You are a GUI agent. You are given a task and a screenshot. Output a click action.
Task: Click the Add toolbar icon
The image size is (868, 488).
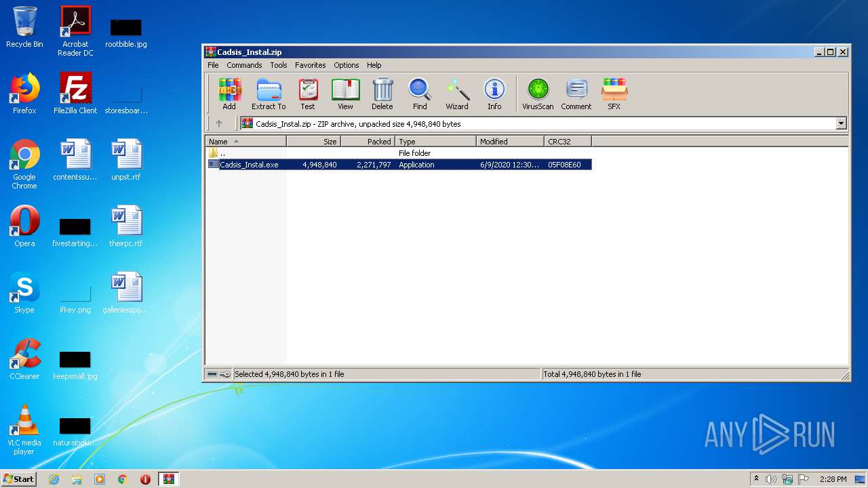click(229, 94)
